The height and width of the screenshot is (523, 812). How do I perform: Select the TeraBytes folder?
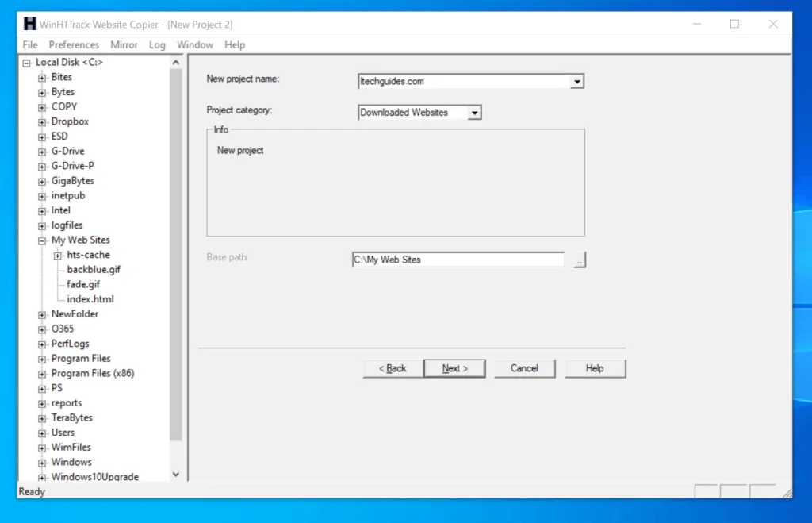point(71,417)
